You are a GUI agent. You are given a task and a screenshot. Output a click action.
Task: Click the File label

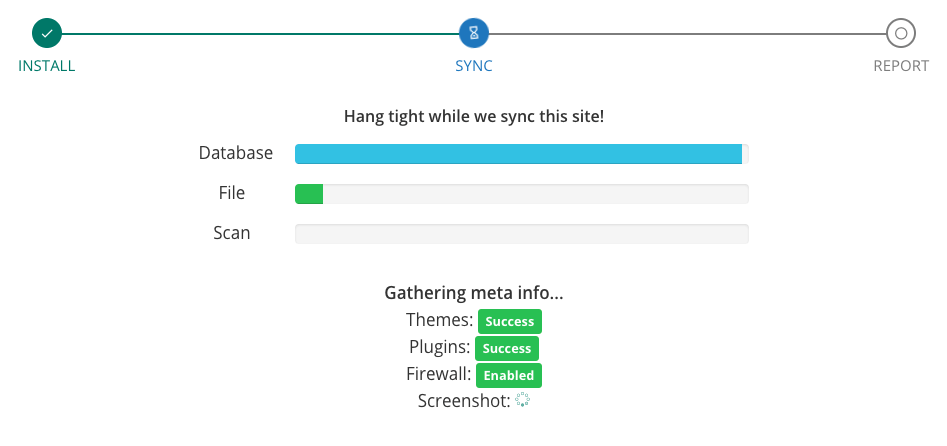[x=232, y=193]
